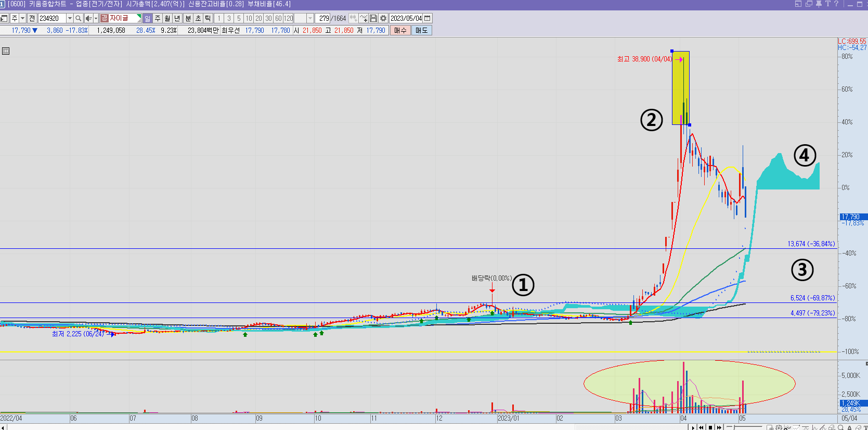Open the stock code 234920 dropdown arrow

click(70, 18)
